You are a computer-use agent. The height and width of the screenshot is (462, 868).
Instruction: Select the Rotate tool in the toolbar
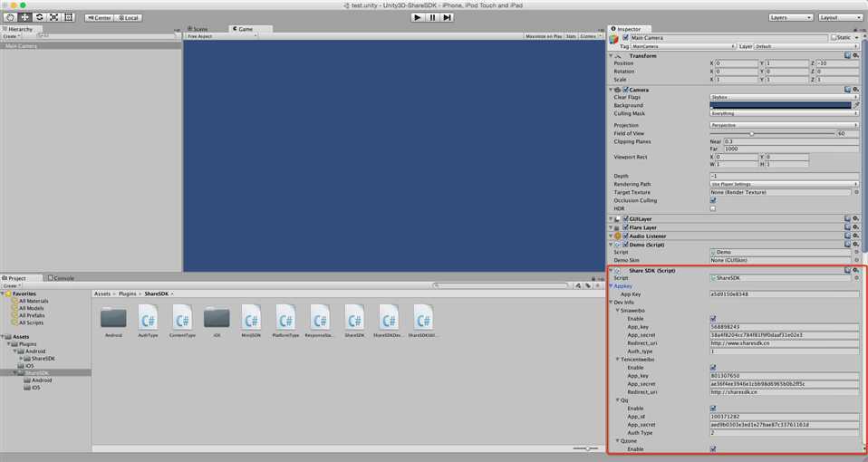39,18
